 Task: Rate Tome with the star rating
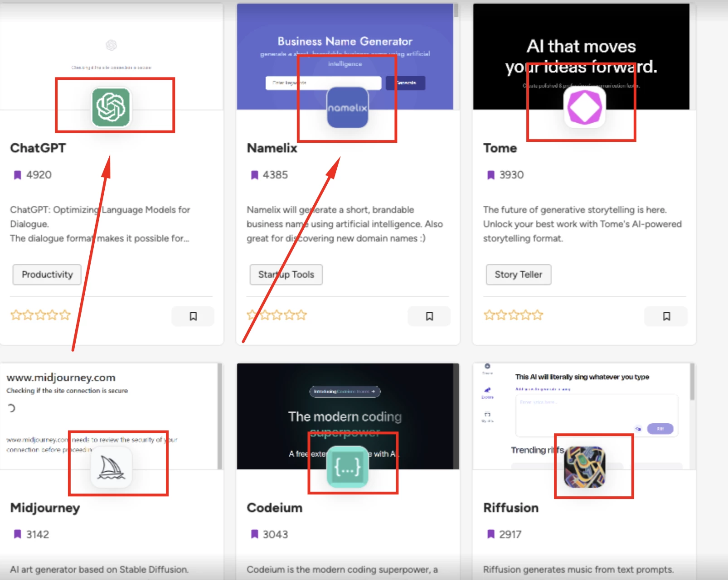(x=513, y=315)
